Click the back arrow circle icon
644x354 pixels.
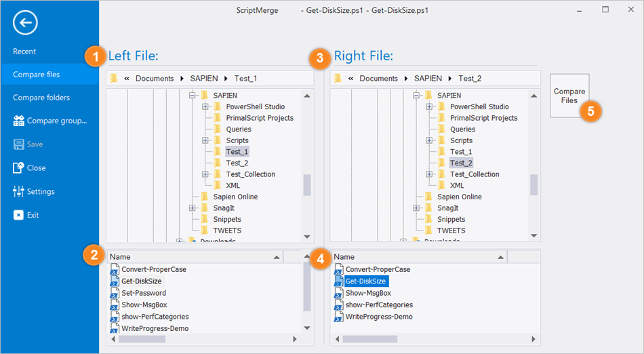click(25, 22)
